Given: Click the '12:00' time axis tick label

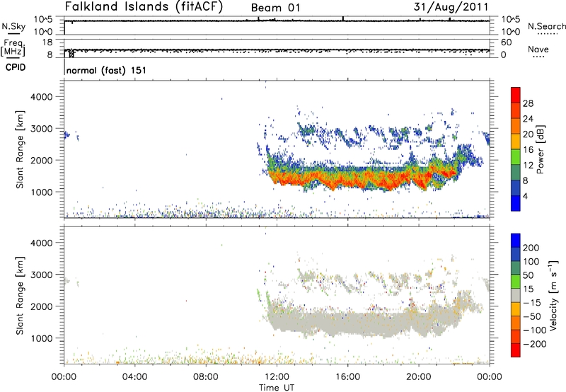Looking at the screenshot, I should pos(277,377).
